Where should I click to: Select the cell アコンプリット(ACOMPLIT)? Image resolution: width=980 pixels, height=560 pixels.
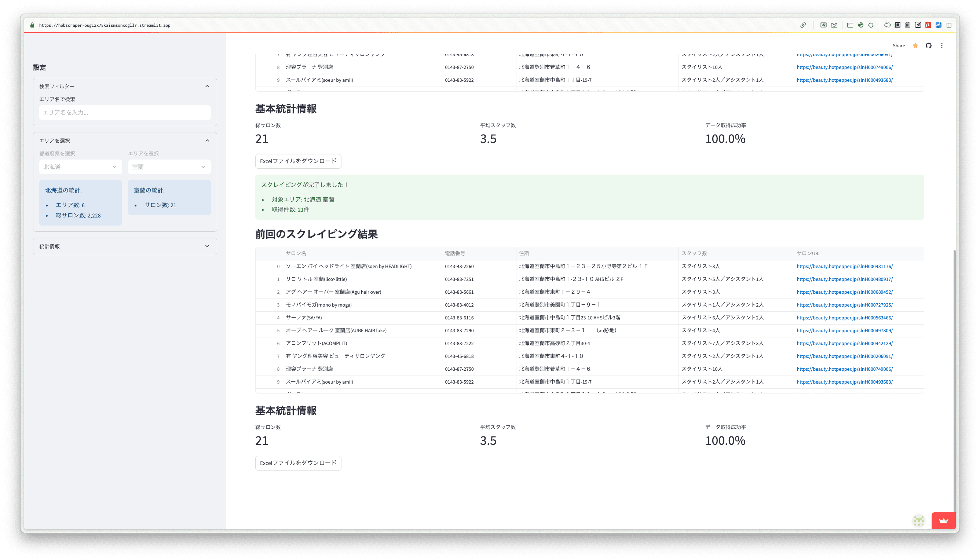[x=362, y=344]
